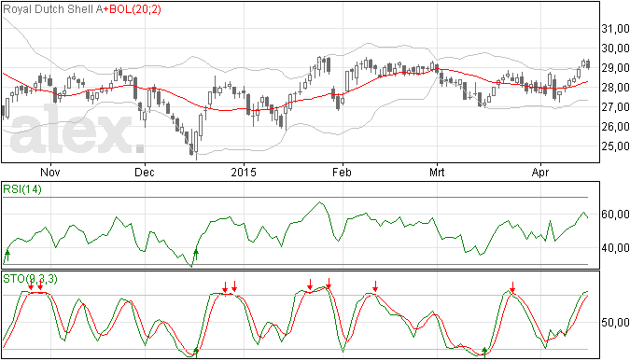
Task: Click the +BOL(20;2) indicator label
Action: (x=132, y=9)
